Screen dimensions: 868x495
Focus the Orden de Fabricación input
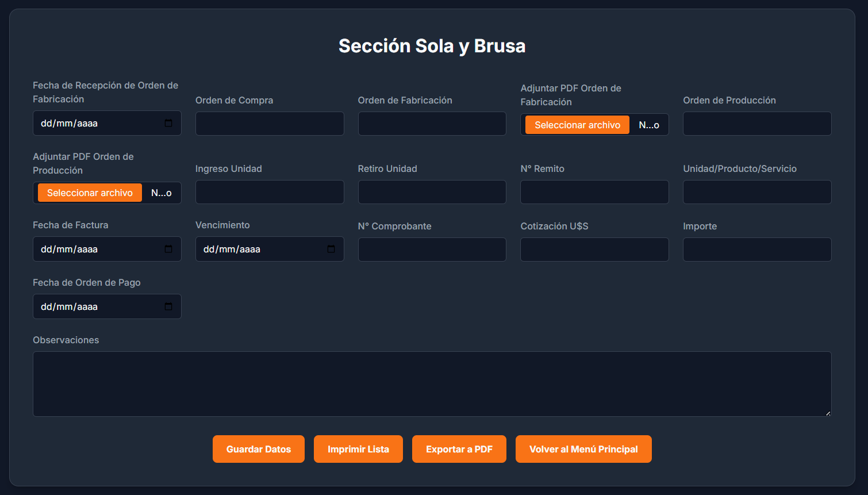[x=432, y=123]
